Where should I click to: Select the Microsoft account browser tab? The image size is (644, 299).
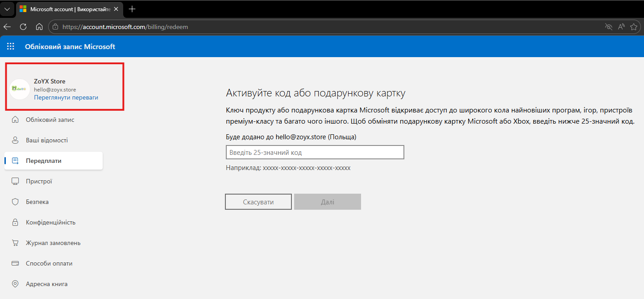click(70, 9)
